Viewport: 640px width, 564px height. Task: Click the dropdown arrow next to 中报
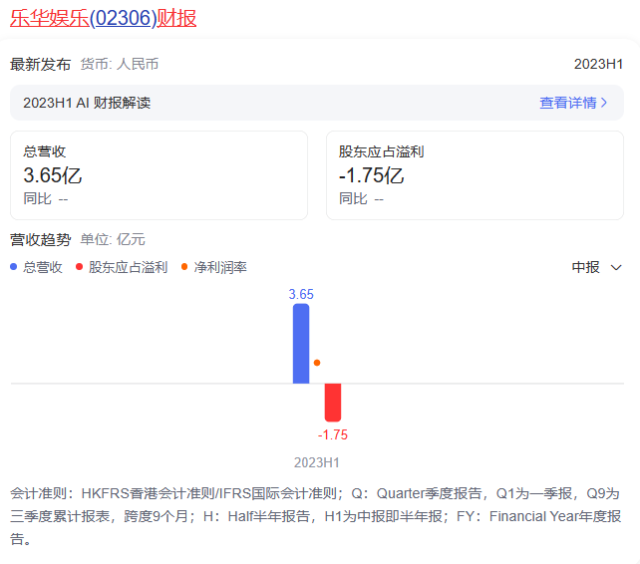[616, 268]
